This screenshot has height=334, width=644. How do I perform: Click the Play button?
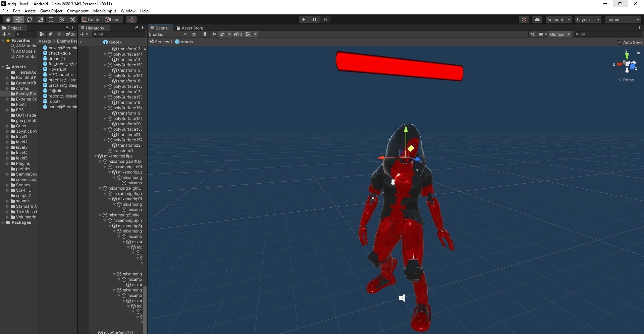coord(303,19)
